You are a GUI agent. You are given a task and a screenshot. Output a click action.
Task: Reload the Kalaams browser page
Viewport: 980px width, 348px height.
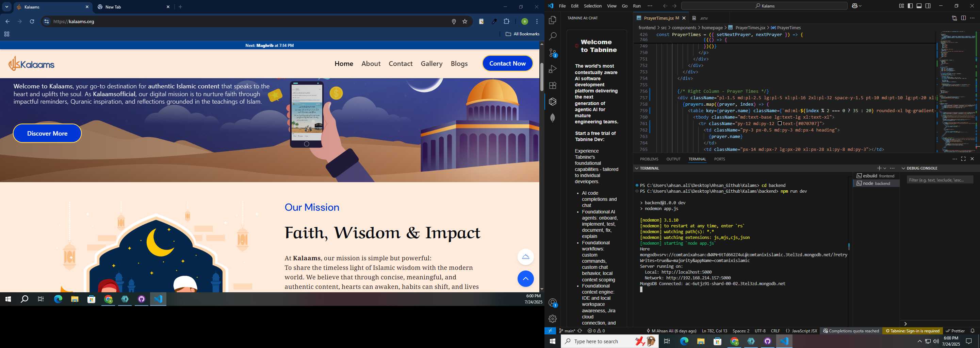(x=32, y=22)
